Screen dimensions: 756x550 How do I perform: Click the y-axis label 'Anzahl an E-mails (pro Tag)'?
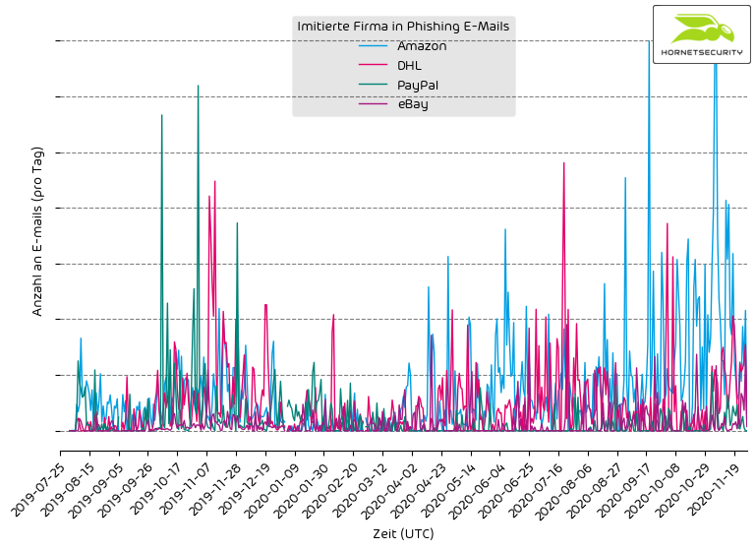point(37,231)
